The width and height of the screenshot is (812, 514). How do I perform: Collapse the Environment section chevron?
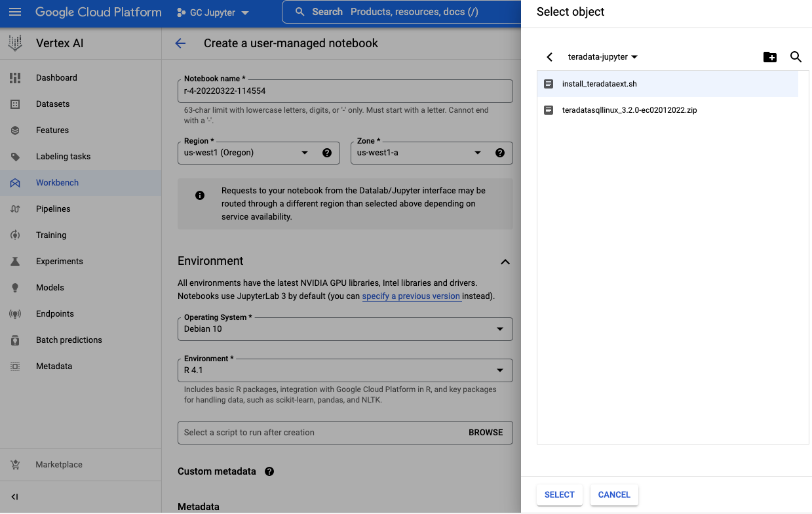coord(505,262)
